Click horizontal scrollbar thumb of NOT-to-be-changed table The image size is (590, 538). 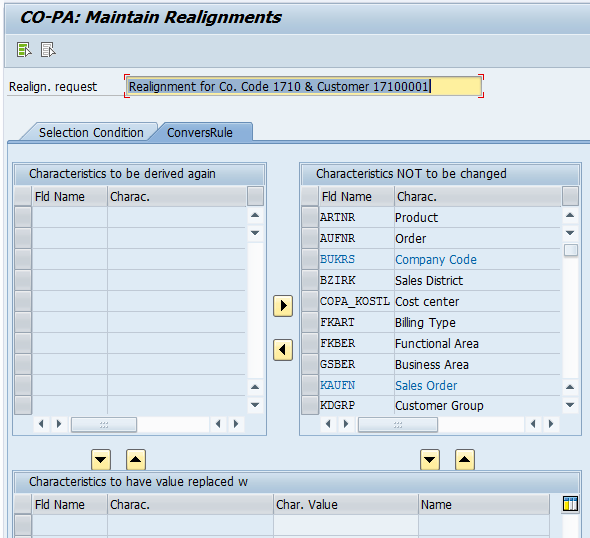(398, 425)
